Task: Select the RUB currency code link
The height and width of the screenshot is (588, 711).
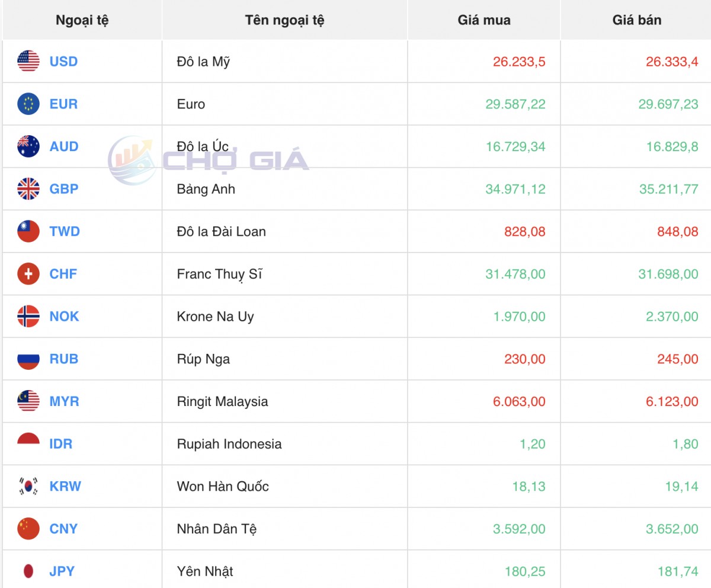Action: click(x=63, y=359)
